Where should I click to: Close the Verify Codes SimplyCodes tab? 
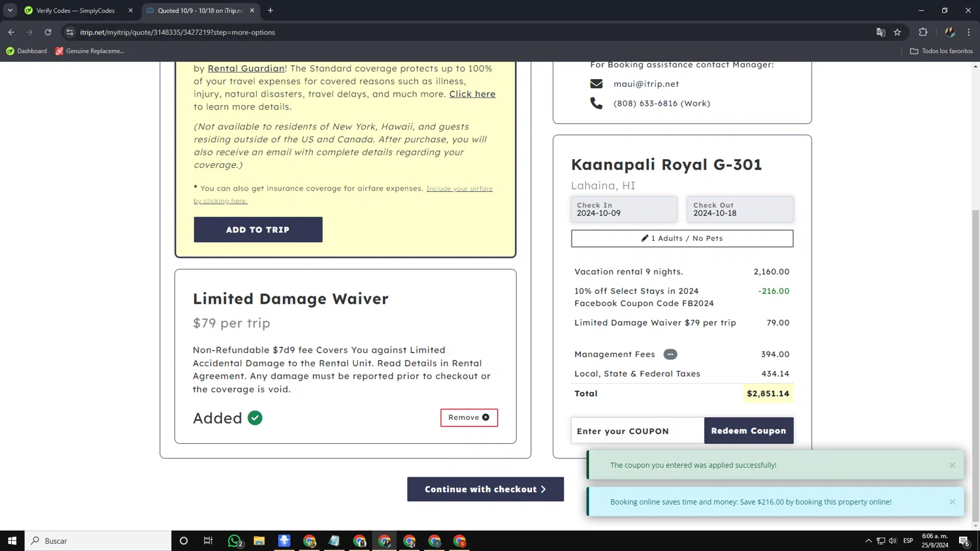pyautogui.click(x=131, y=10)
